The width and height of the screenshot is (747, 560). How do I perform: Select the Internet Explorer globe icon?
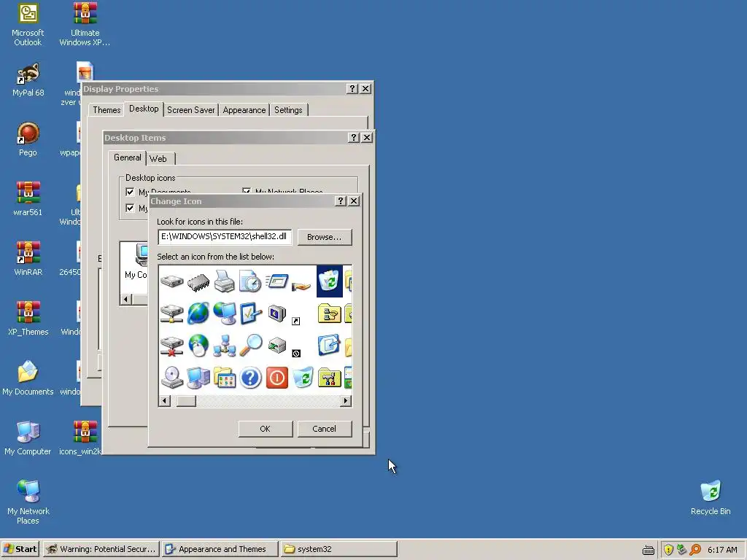click(198, 314)
